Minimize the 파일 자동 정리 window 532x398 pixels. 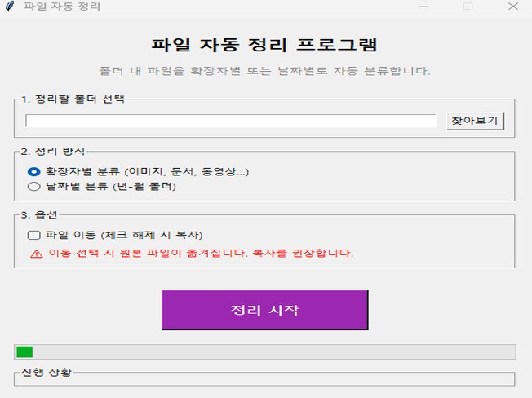click(x=423, y=7)
